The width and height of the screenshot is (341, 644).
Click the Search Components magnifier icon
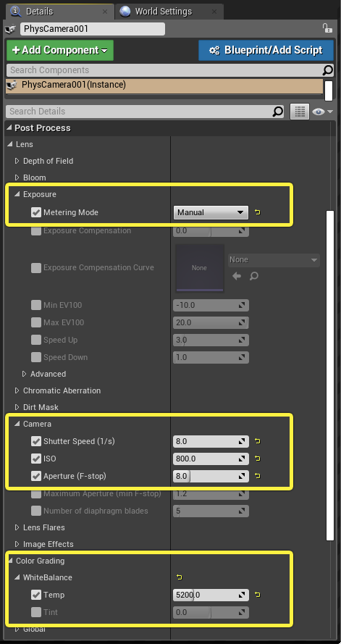click(x=327, y=70)
